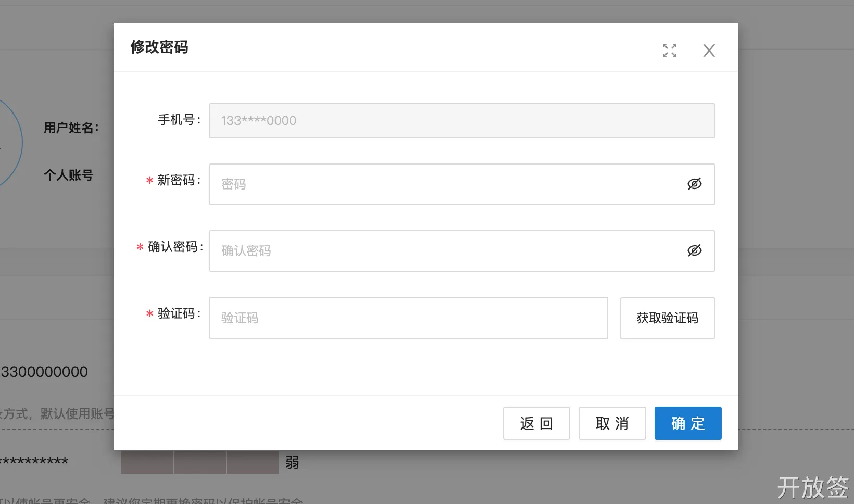Focus the 新密码 password field
The width and height of the screenshot is (854, 504).
click(x=462, y=184)
